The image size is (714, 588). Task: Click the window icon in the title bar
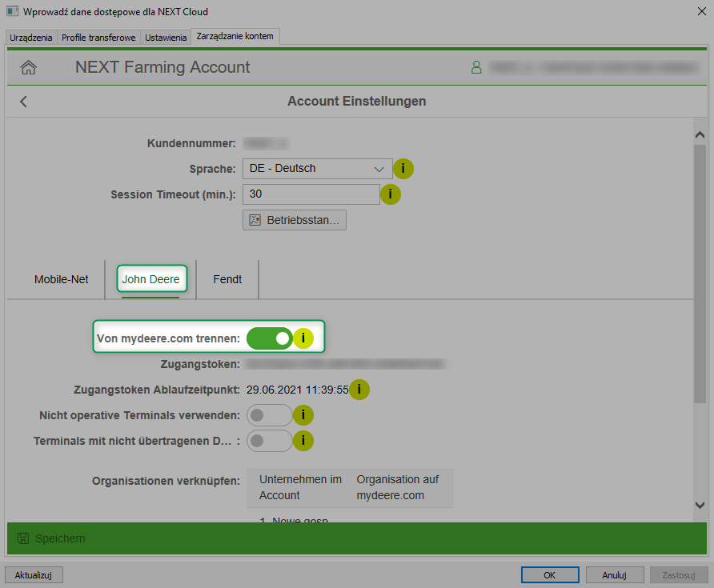pyautogui.click(x=12, y=11)
